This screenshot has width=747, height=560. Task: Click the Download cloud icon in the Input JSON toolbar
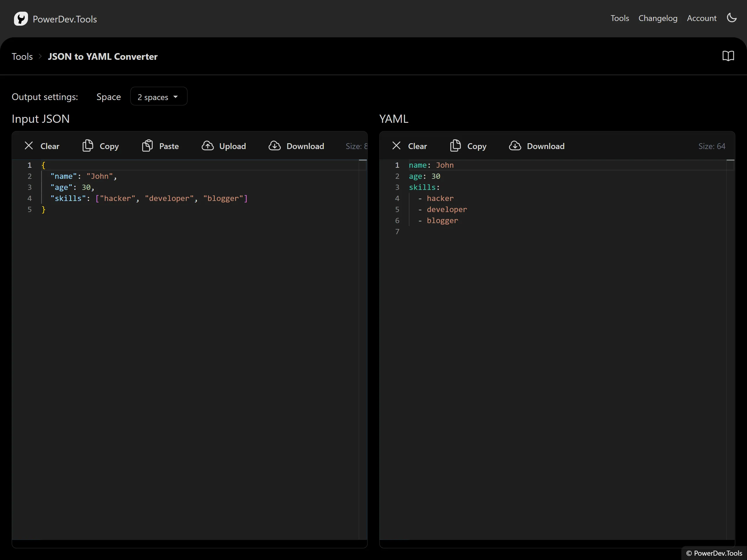[275, 146]
